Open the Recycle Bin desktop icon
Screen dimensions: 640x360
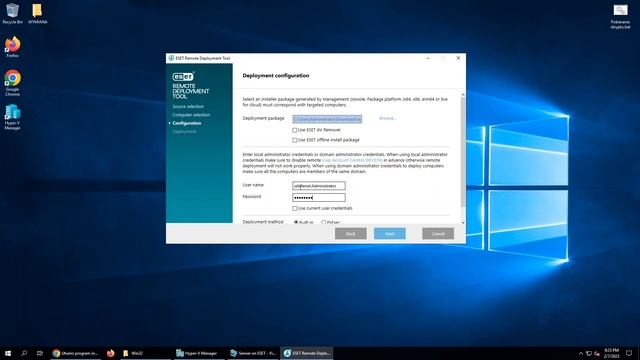click(12, 13)
